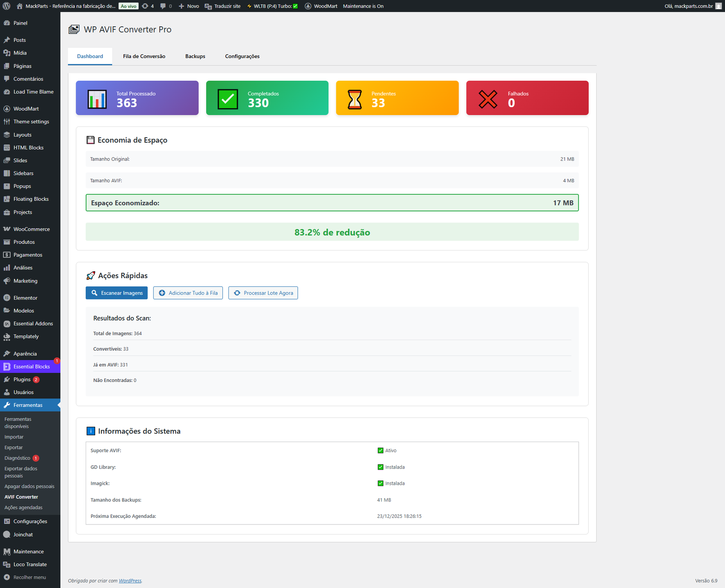Click the 83.2% de redução bar
This screenshot has height=588, width=725.
coord(332,232)
